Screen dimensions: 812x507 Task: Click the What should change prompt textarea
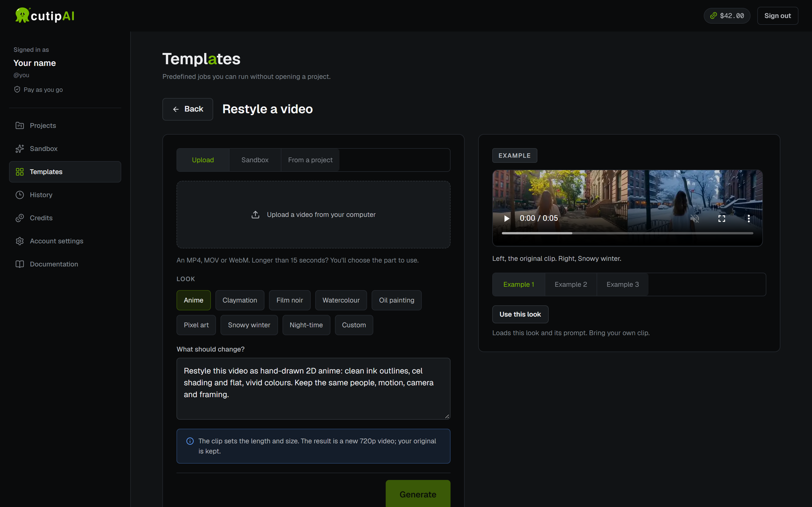coord(314,389)
